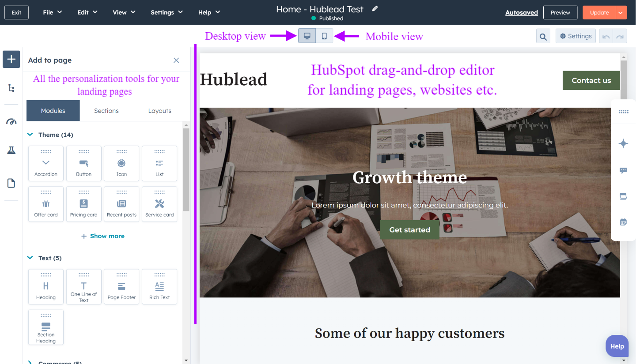Click the sparkle AI assistant icon
The height and width of the screenshot is (364, 636).
(623, 143)
